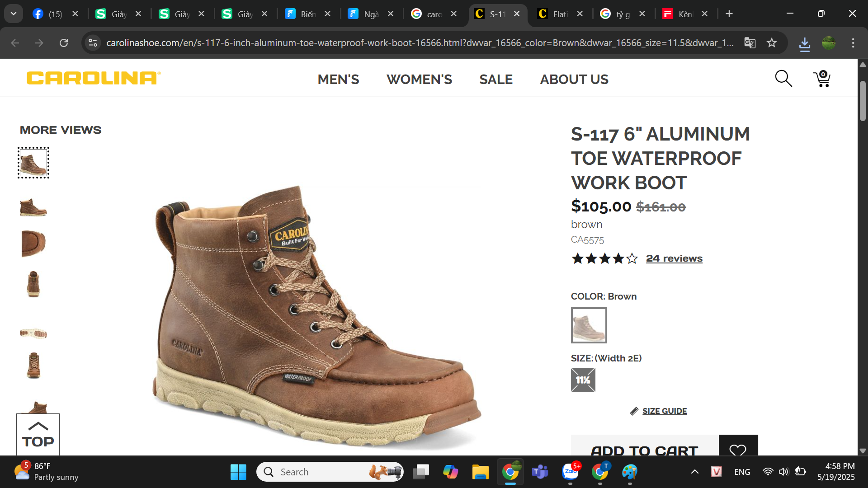
Task: Bookmark page with the star icon
Action: (x=772, y=43)
